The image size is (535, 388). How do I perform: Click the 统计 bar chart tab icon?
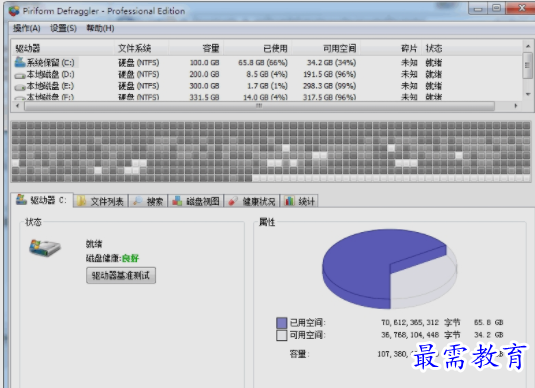289,201
